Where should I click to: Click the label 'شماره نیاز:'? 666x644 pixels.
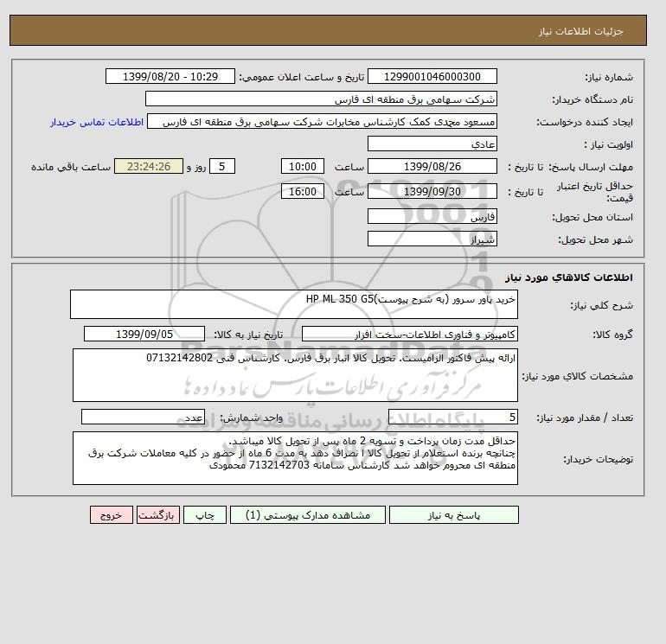pyautogui.click(x=609, y=77)
